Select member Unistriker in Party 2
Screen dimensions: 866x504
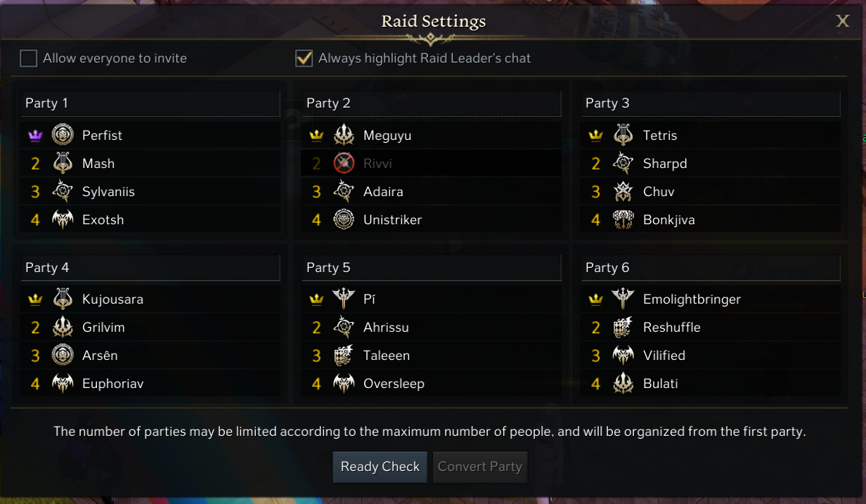click(x=392, y=219)
